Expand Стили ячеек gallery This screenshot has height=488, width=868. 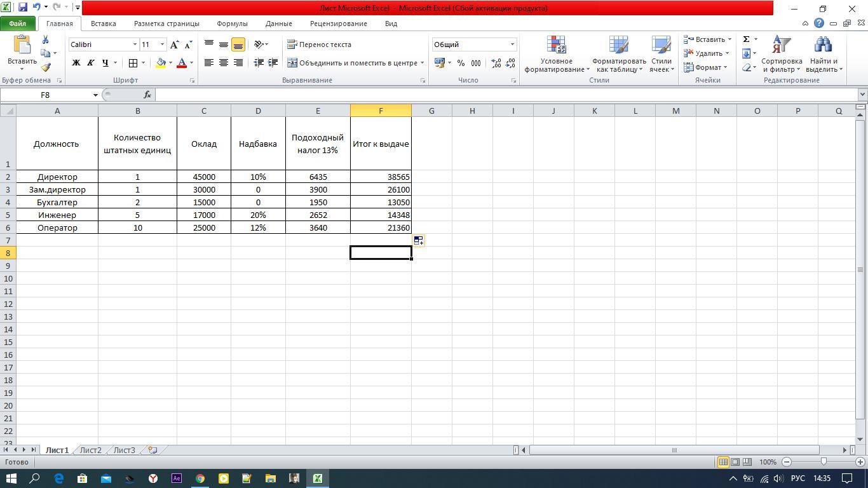(661, 54)
